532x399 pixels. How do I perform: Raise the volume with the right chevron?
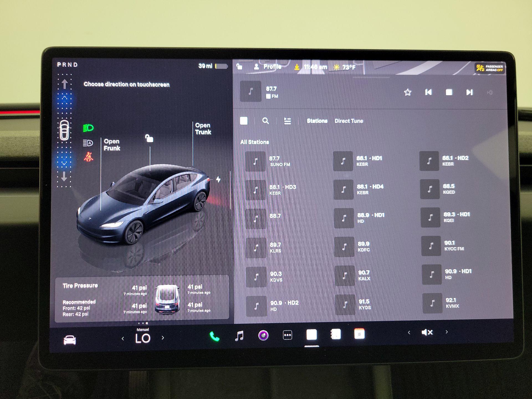[x=446, y=332]
